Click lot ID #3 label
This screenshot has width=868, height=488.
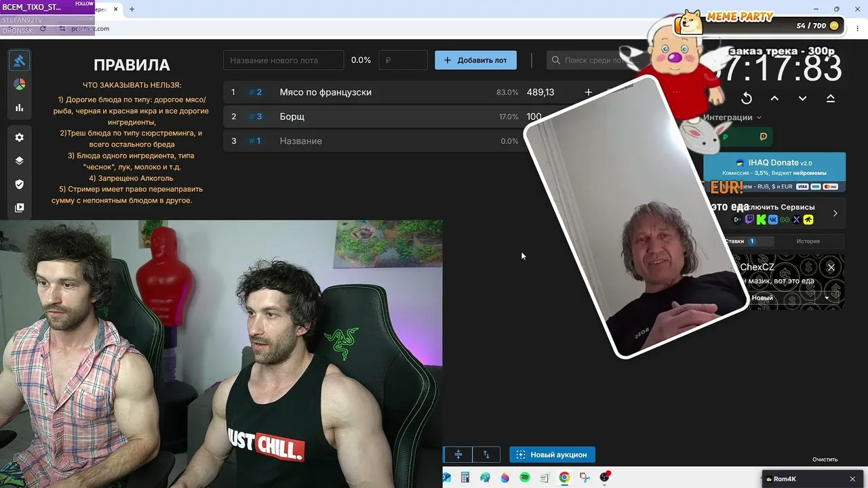tap(256, 117)
